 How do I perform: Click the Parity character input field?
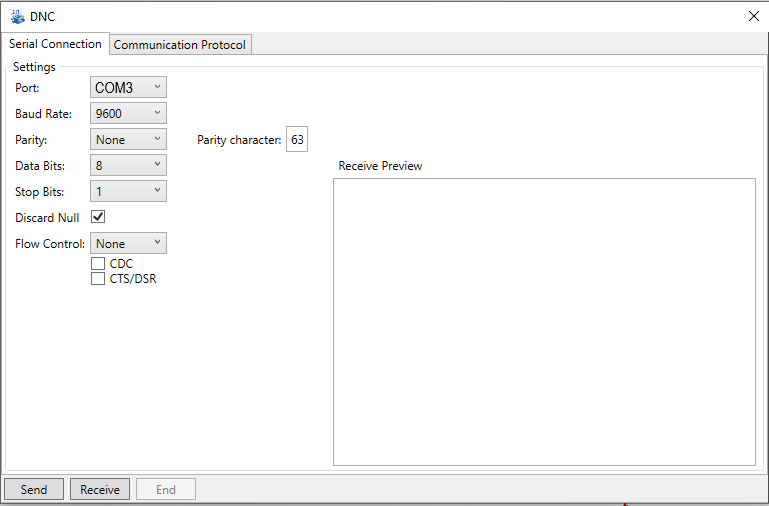pyautogui.click(x=297, y=140)
